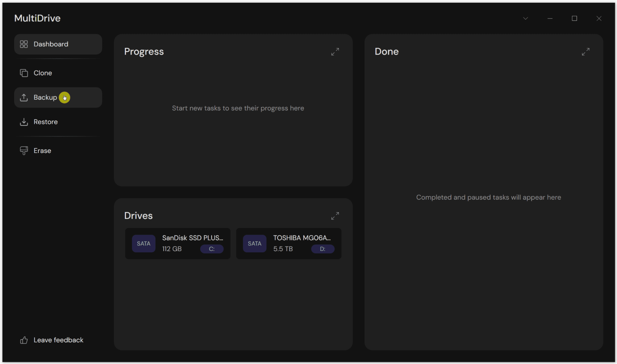Click the SATA badge on the SanDisk drive
Image resolution: width=617 pixels, height=364 pixels.
144,243
